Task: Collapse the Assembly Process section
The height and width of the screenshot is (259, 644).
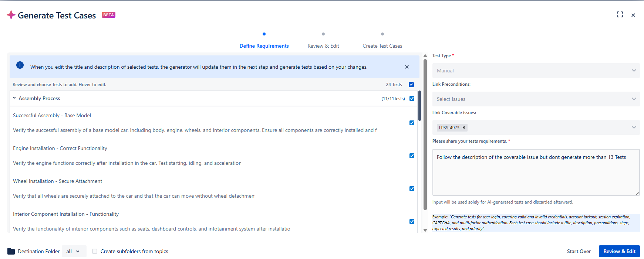Action: point(14,98)
